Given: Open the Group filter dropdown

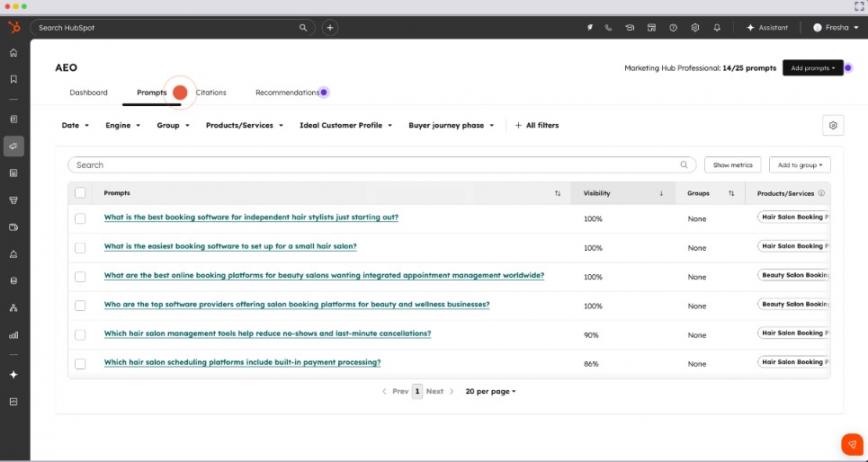Looking at the screenshot, I should pyautogui.click(x=173, y=126).
